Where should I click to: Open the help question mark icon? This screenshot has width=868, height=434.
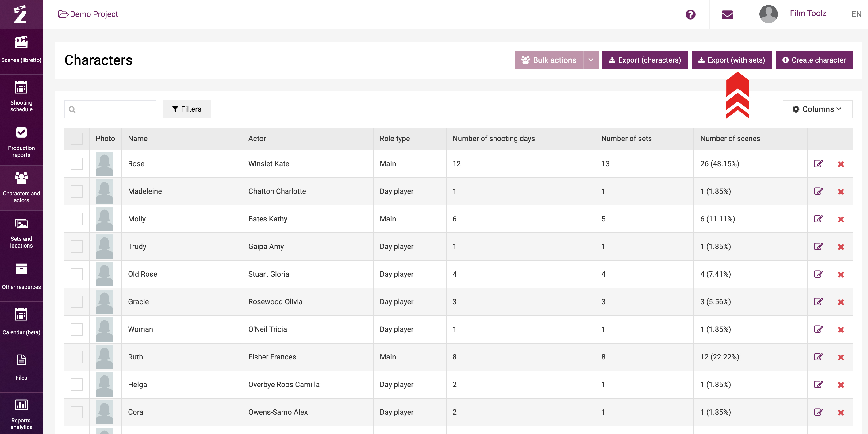tap(690, 14)
